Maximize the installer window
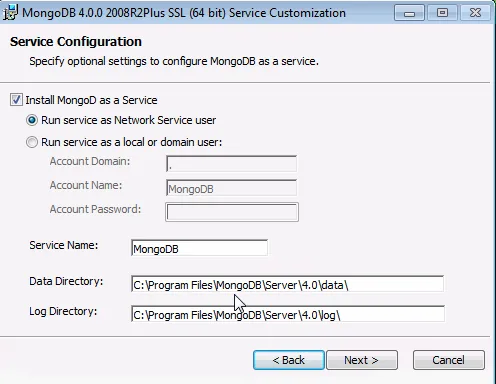Screen dimensions: 496x384 pyautogui.click(x=442, y=13)
